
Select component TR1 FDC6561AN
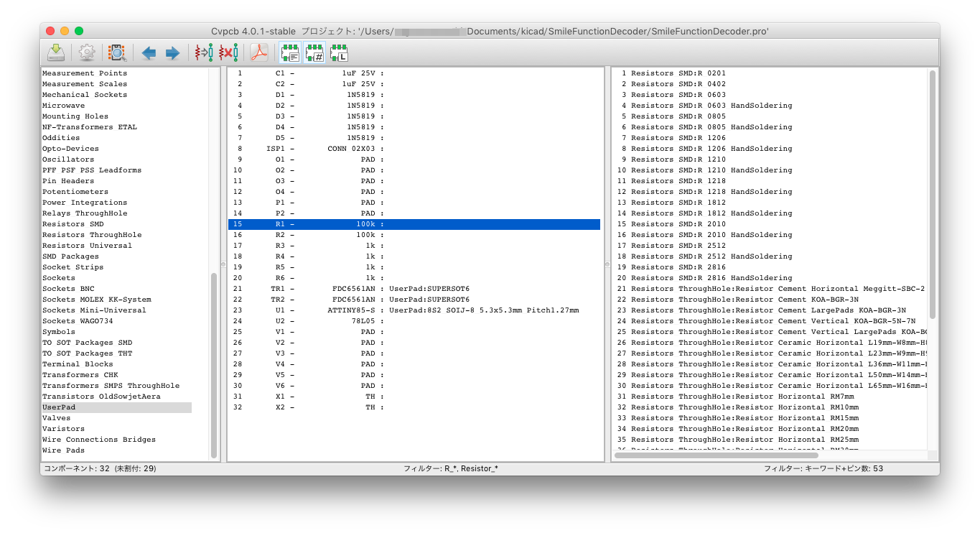coord(414,289)
